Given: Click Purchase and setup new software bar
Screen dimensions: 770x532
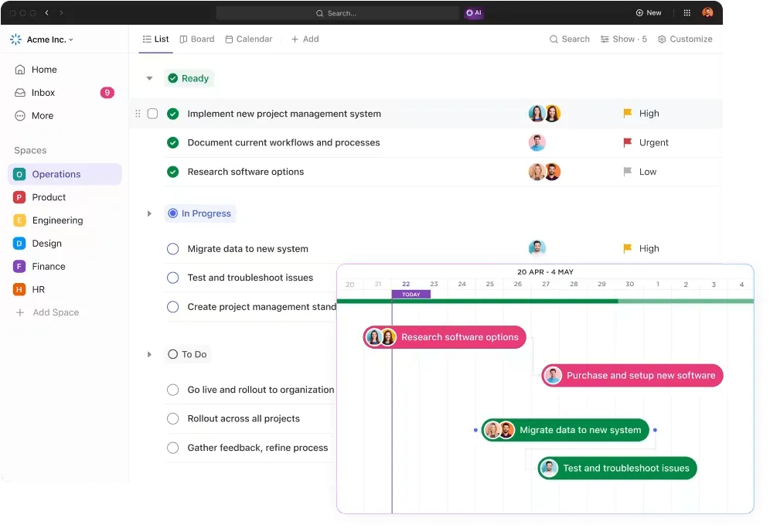Looking at the screenshot, I should point(632,376).
